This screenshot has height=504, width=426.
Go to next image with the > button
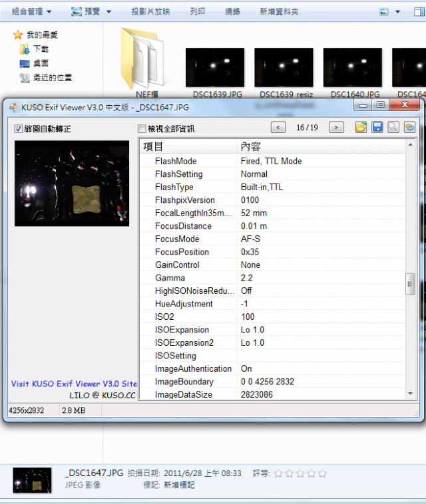click(337, 127)
